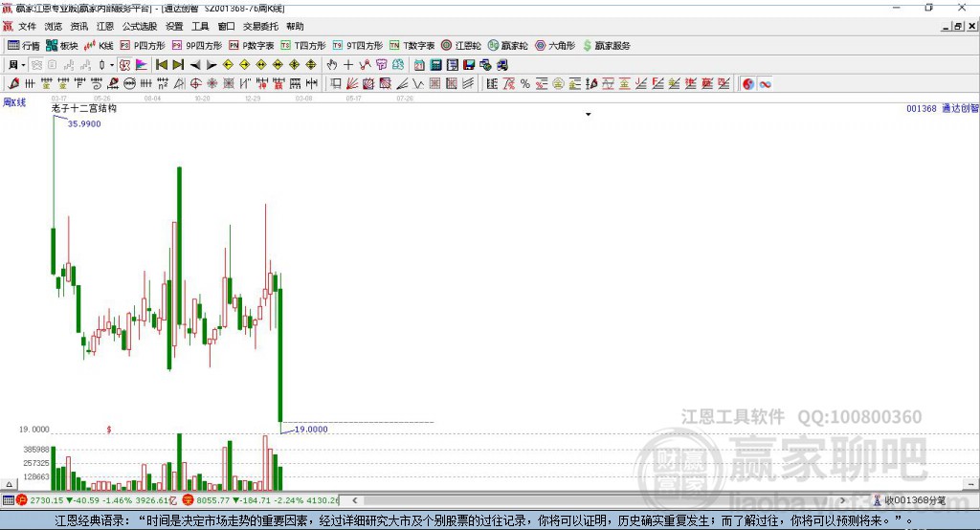
Task: Open 赢家服务 service with dollar icon
Action: [607, 46]
